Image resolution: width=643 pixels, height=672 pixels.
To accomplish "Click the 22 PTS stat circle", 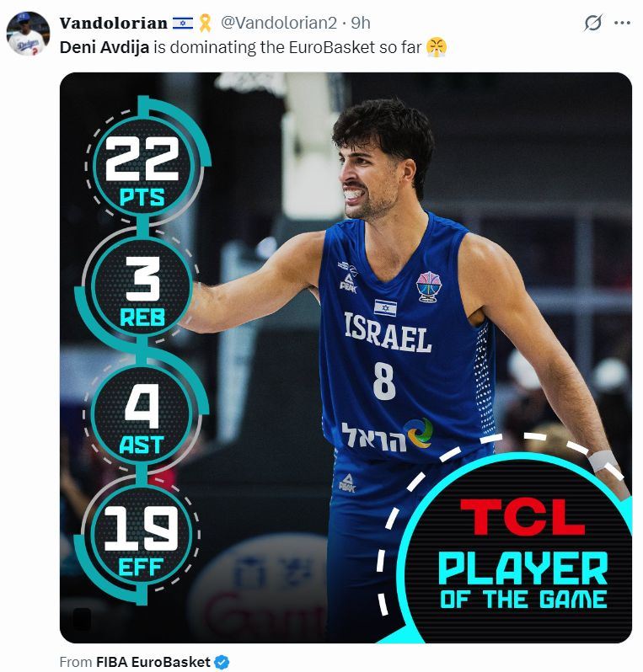I will 142,166.
